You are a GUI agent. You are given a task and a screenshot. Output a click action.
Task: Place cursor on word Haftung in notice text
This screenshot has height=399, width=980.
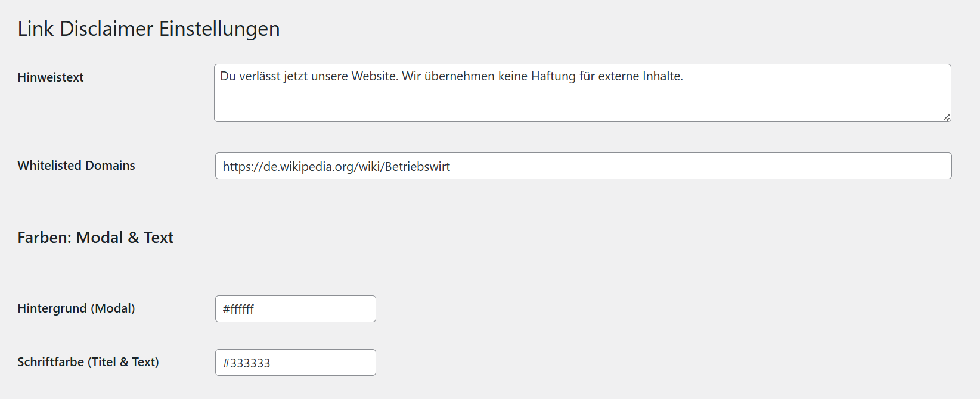coord(553,76)
